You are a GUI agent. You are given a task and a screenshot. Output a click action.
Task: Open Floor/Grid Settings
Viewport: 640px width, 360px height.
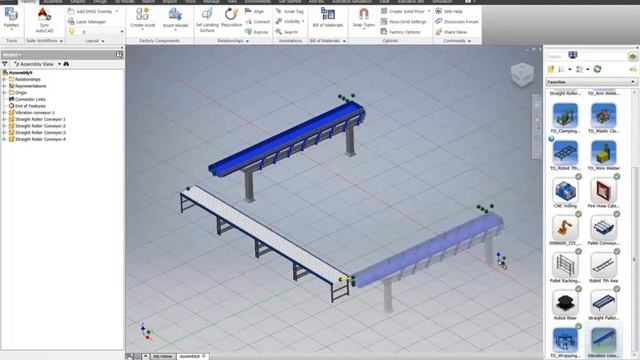coord(403,22)
